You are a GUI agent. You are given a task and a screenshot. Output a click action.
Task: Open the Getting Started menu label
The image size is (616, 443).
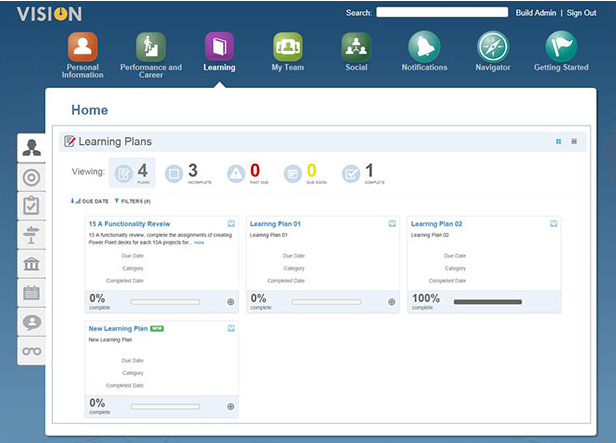tap(561, 68)
